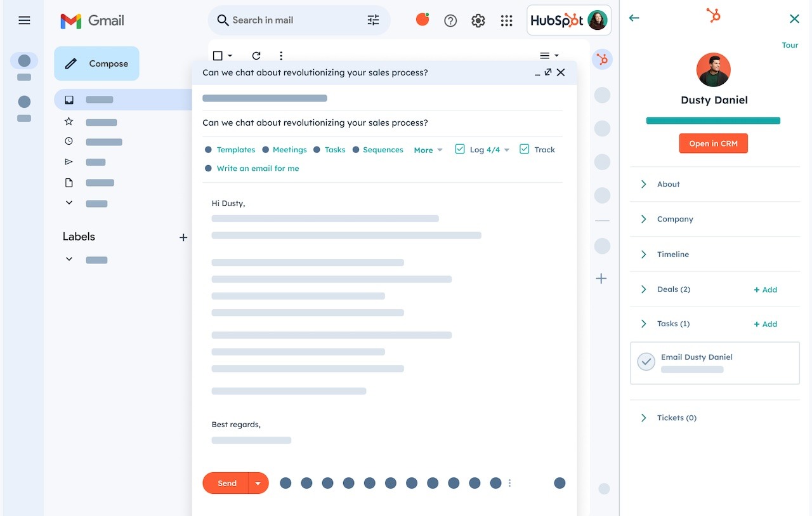This screenshot has height=516, width=812.
Task: Click the Gmail main menu hamburger icon
Action: [x=24, y=20]
